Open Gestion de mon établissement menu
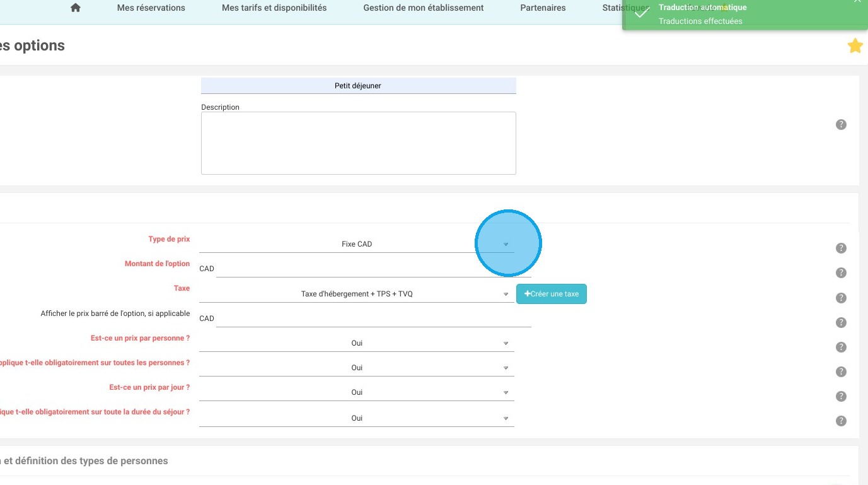The width and height of the screenshot is (868, 485). 424,8
